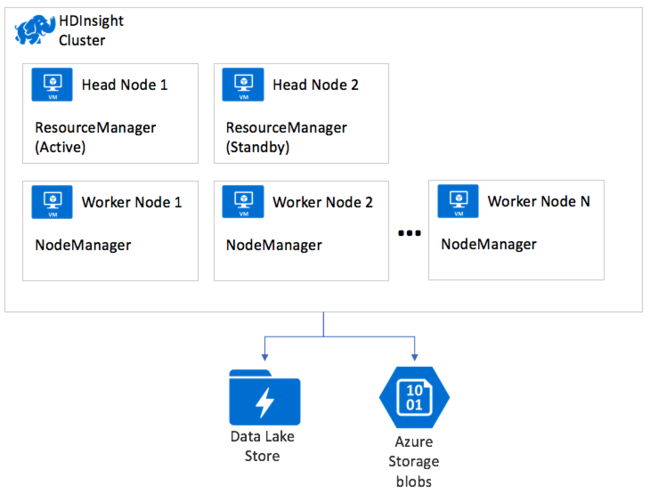Select the Data Lake Store caption

click(x=264, y=446)
